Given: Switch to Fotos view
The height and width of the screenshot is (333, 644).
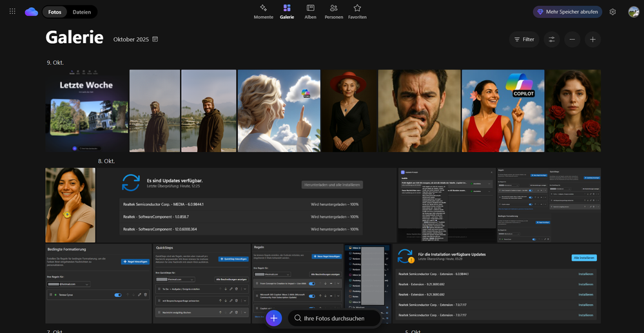Looking at the screenshot, I should [55, 12].
